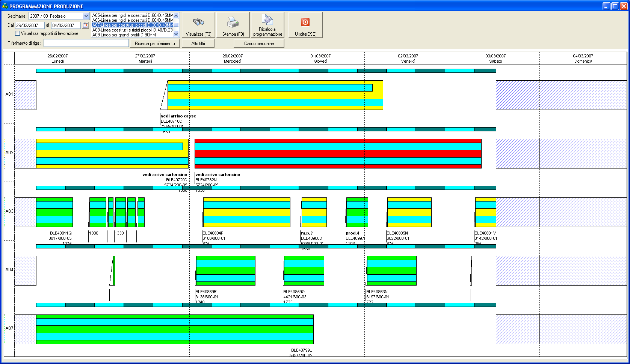Click the 02/03/2007 Venerdi column header
The height and width of the screenshot is (364, 630).
[408, 59]
